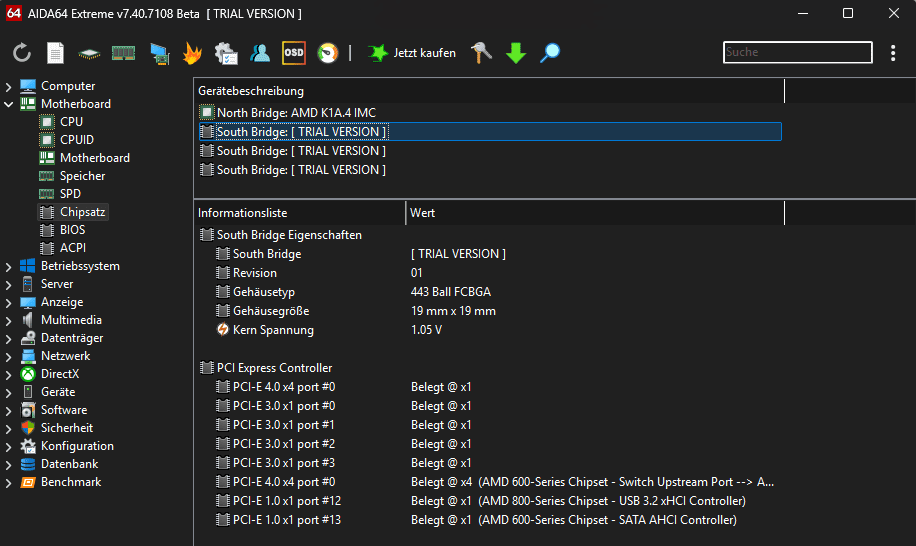Screen dimensions: 916x546
Task: Click the PCI Express Controller heading
Action: 275,368
